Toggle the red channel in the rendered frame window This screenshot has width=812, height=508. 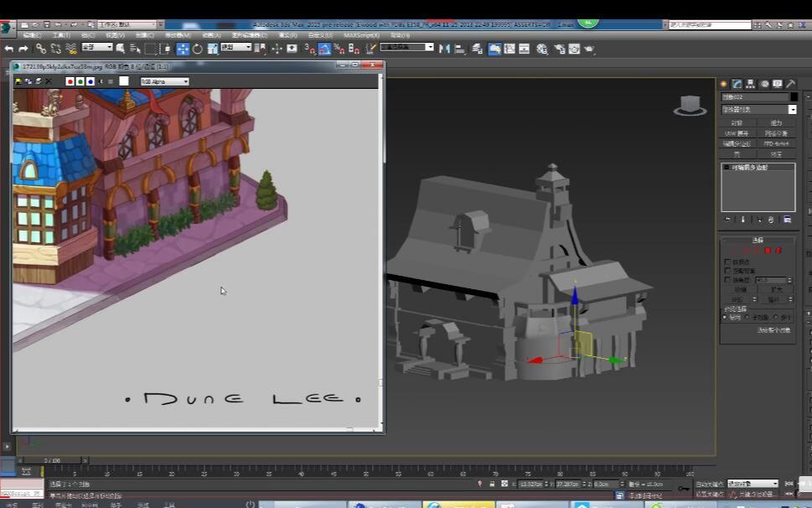click(70, 80)
